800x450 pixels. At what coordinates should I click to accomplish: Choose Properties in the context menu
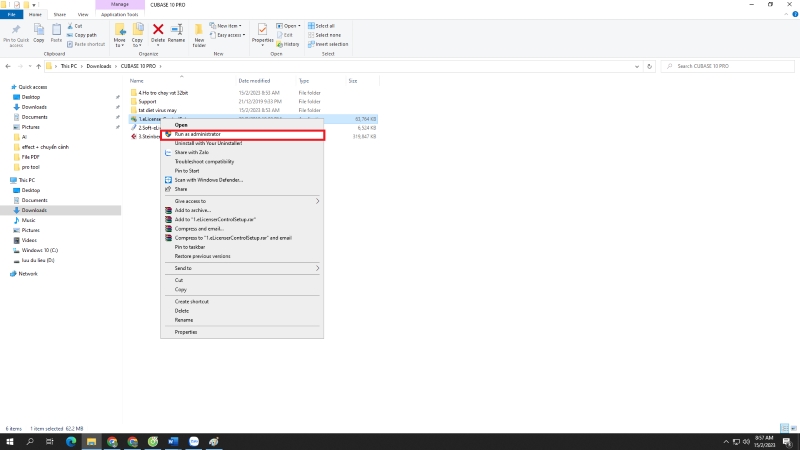(x=242, y=332)
